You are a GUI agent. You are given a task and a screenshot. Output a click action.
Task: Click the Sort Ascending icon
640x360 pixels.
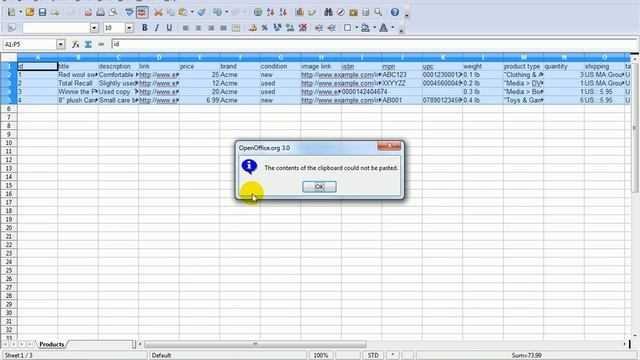(x=270, y=12)
